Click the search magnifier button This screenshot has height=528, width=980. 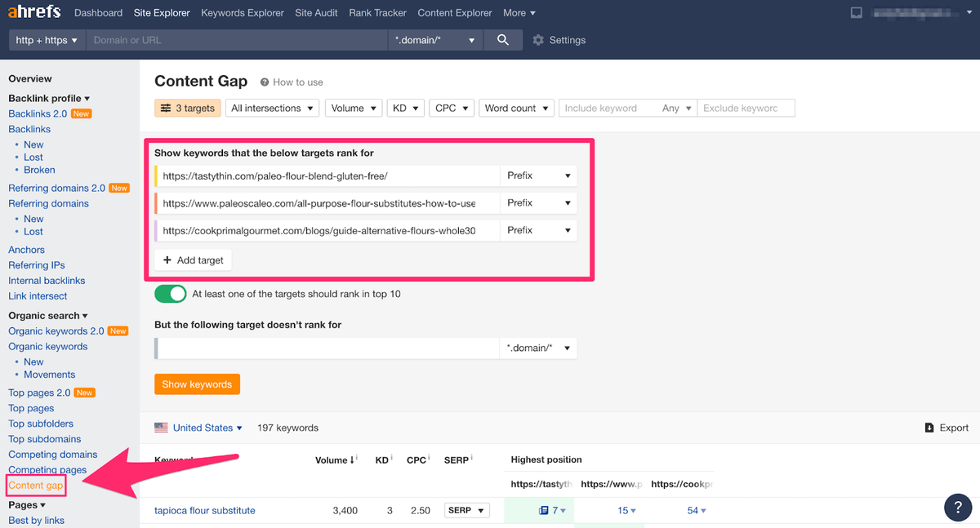pyautogui.click(x=503, y=40)
